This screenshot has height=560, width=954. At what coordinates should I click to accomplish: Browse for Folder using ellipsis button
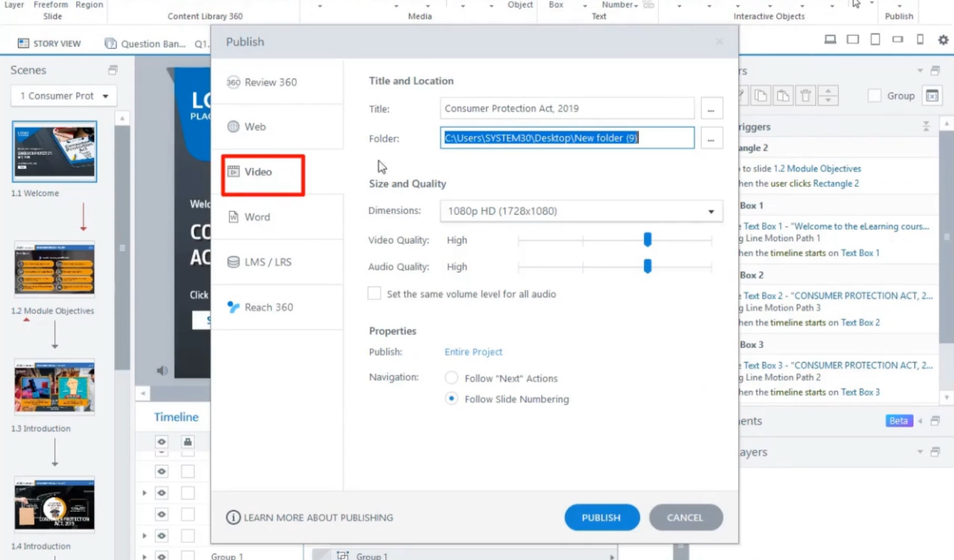712,138
